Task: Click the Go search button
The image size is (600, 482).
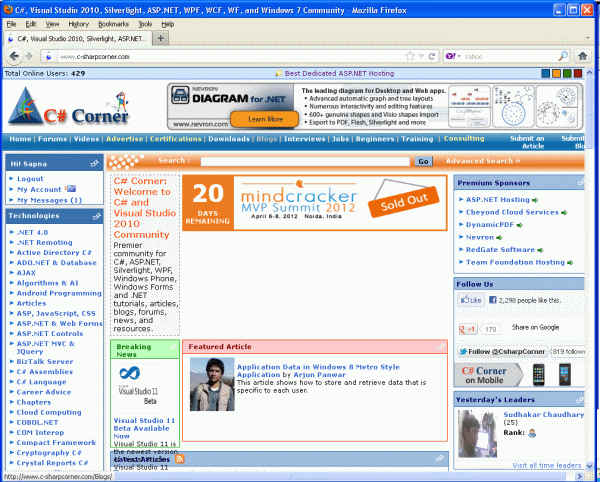Action: [423, 161]
